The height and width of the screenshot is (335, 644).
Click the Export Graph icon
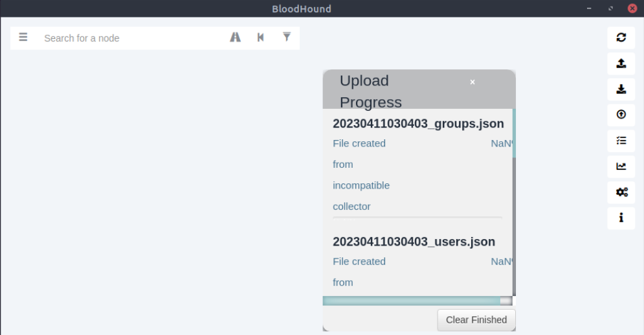point(621,64)
